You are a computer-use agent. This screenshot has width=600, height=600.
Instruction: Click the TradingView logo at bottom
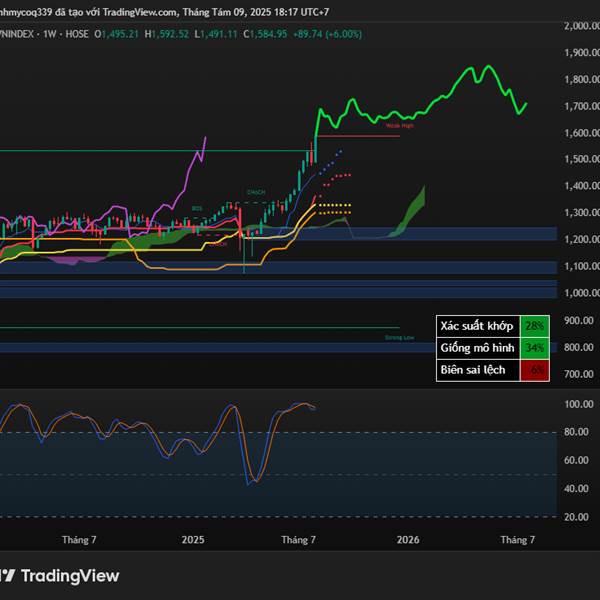[x=60, y=576]
